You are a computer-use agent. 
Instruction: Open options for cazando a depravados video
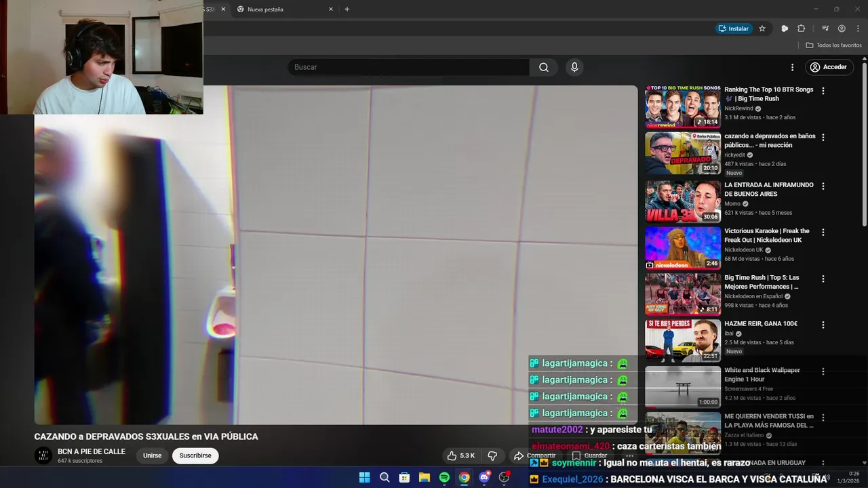[x=823, y=137]
